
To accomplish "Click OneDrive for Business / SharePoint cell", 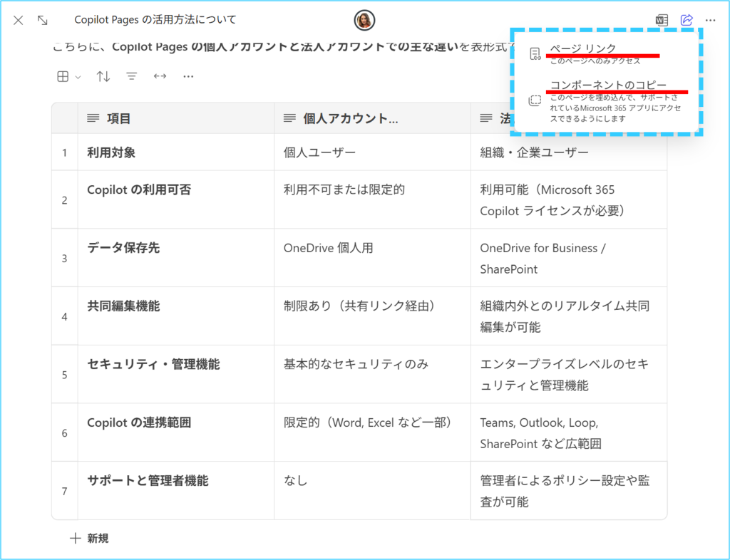I will 569,258.
